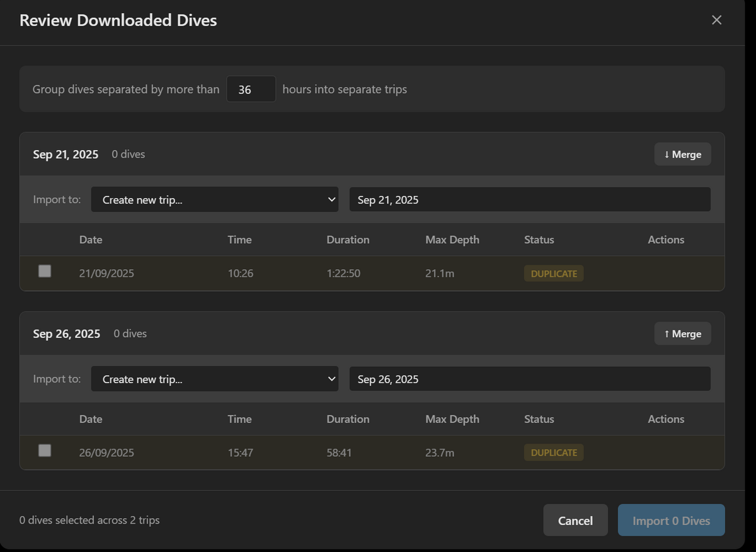
Task: Open Import to dropdown for Sep 21 trip
Action: point(214,200)
